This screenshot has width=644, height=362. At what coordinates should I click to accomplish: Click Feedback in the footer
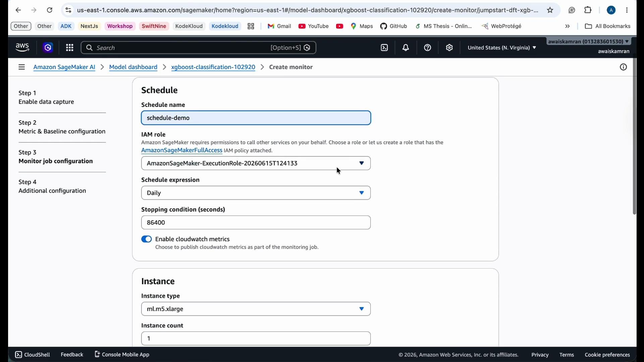tap(72, 355)
